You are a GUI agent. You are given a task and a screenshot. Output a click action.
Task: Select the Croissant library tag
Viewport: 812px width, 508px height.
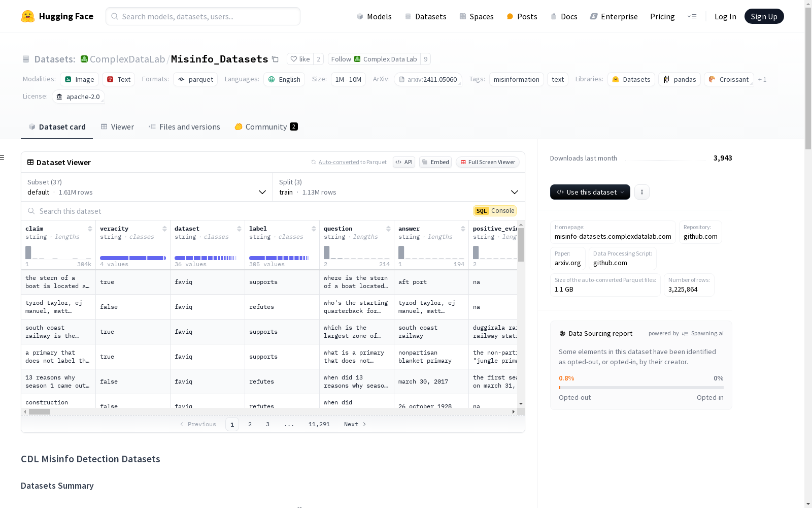(x=729, y=79)
